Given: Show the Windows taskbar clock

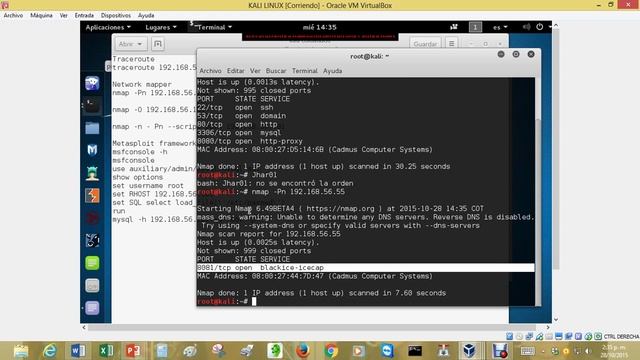Looking at the screenshot, I should [613, 351].
